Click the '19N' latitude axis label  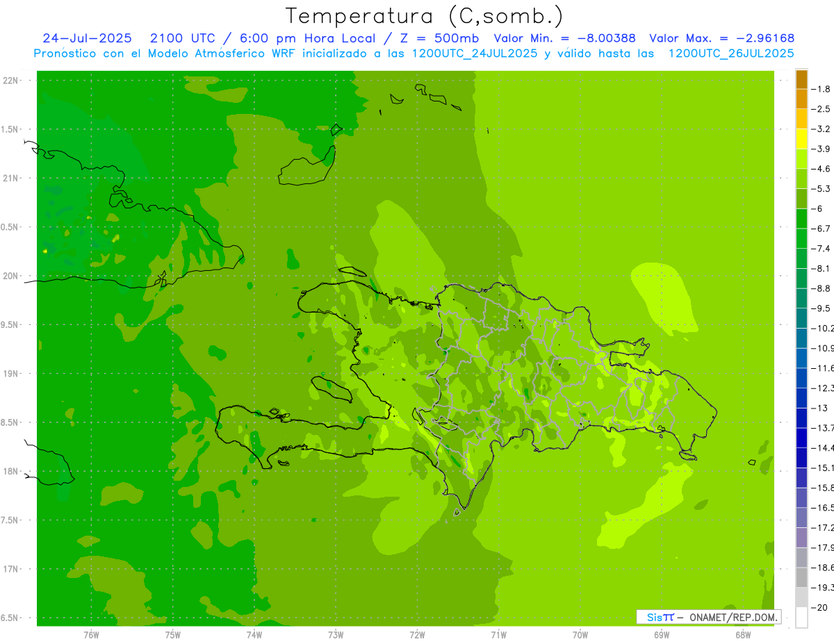pos(11,373)
